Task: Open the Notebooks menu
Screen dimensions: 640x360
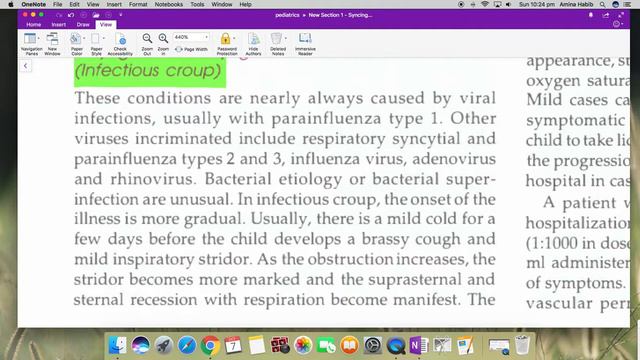Action: coord(169,4)
